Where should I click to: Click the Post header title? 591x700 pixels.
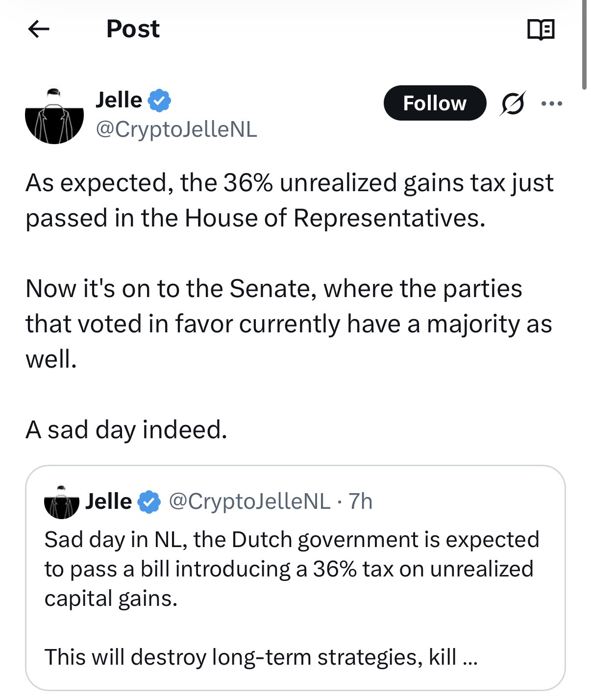coord(133,29)
